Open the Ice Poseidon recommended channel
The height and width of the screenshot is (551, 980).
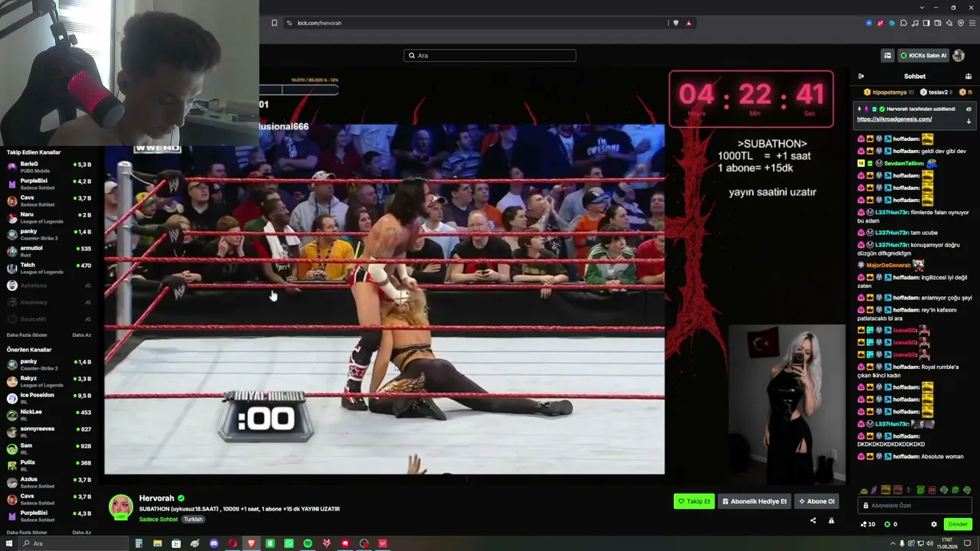pyautogui.click(x=49, y=398)
